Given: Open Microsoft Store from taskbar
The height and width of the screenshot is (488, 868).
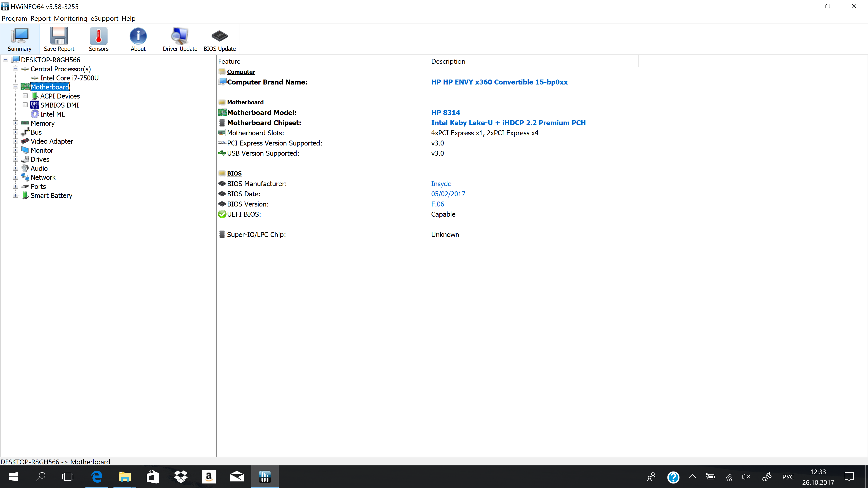Looking at the screenshot, I should (x=153, y=476).
